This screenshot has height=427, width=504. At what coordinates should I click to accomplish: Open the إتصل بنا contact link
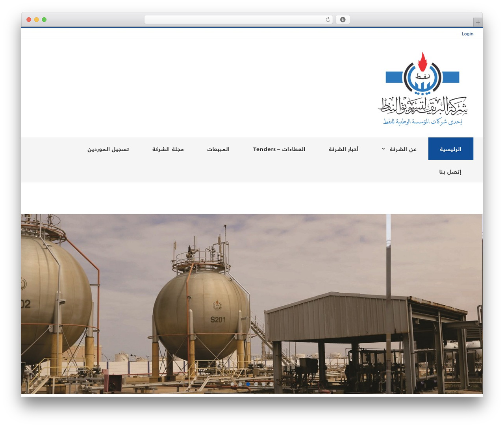click(450, 171)
